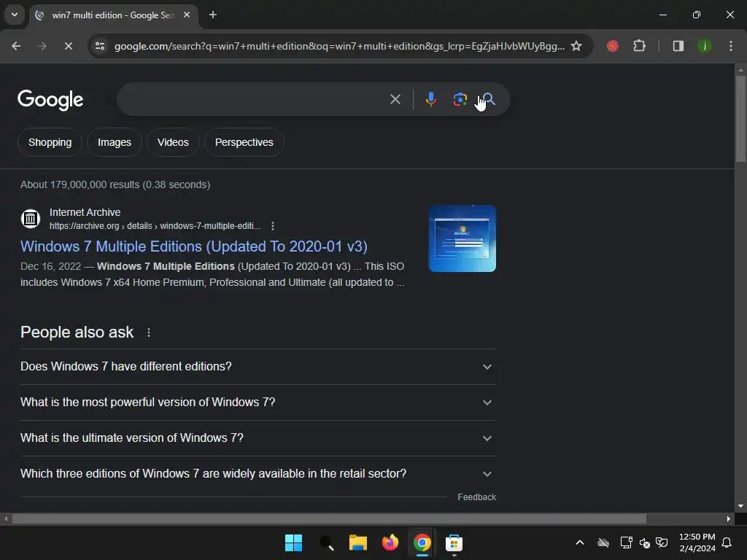Image resolution: width=747 pixels, height=560 pixels.
Task: Go to Google homepage via logo
Action: 50,100
